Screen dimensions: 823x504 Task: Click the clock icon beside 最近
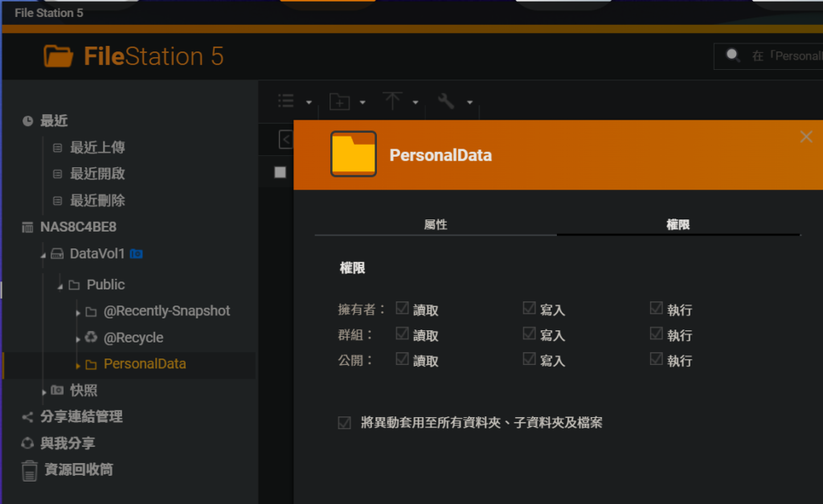28,121
